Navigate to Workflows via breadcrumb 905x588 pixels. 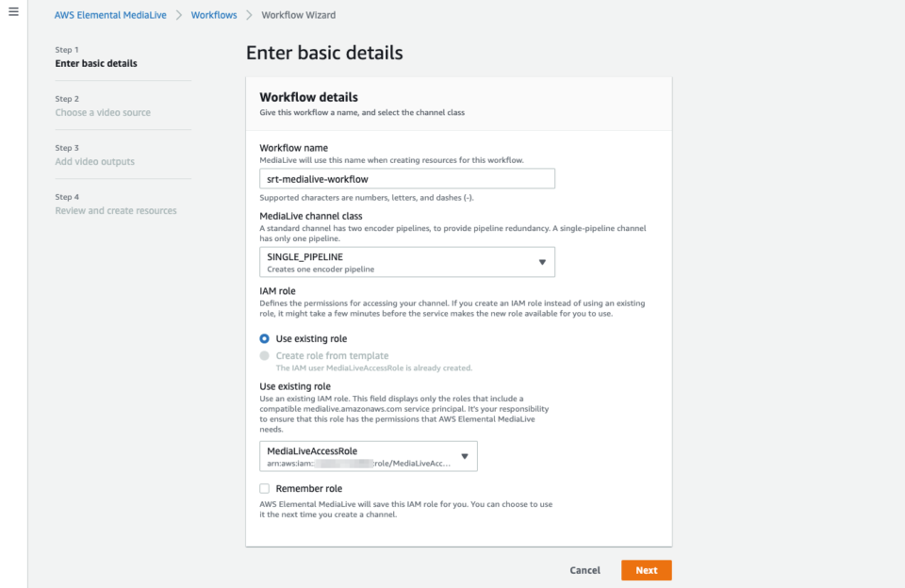[x=213, y=15]
